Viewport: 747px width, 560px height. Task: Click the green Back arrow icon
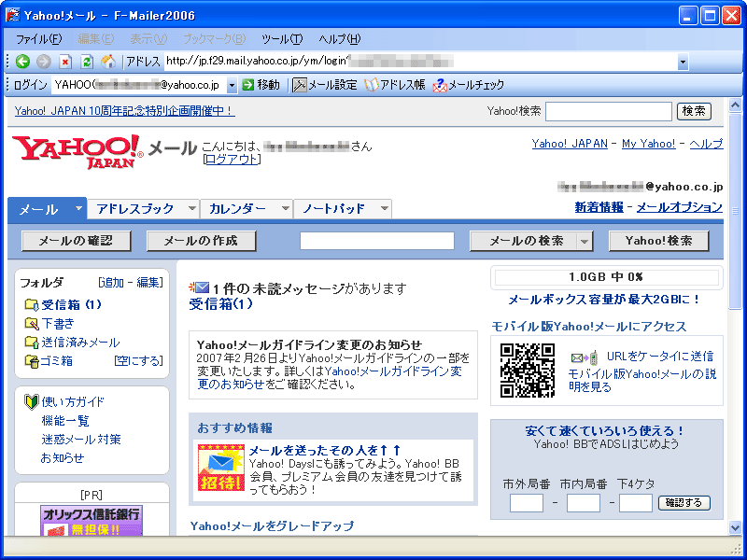coord(22,62)
